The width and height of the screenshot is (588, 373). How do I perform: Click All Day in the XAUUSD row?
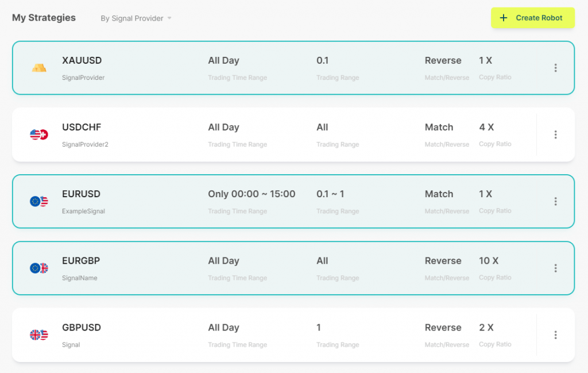coord(223,60)
